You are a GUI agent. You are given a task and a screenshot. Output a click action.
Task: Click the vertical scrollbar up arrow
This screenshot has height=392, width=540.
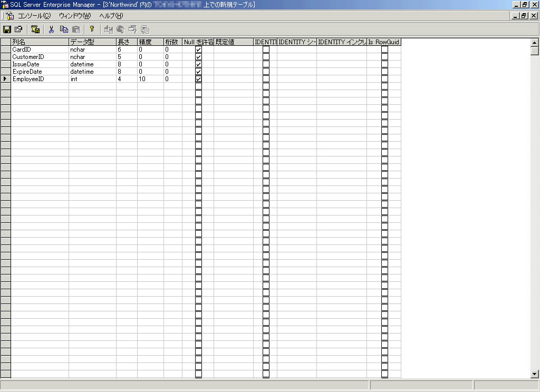[x=534, y=43]
